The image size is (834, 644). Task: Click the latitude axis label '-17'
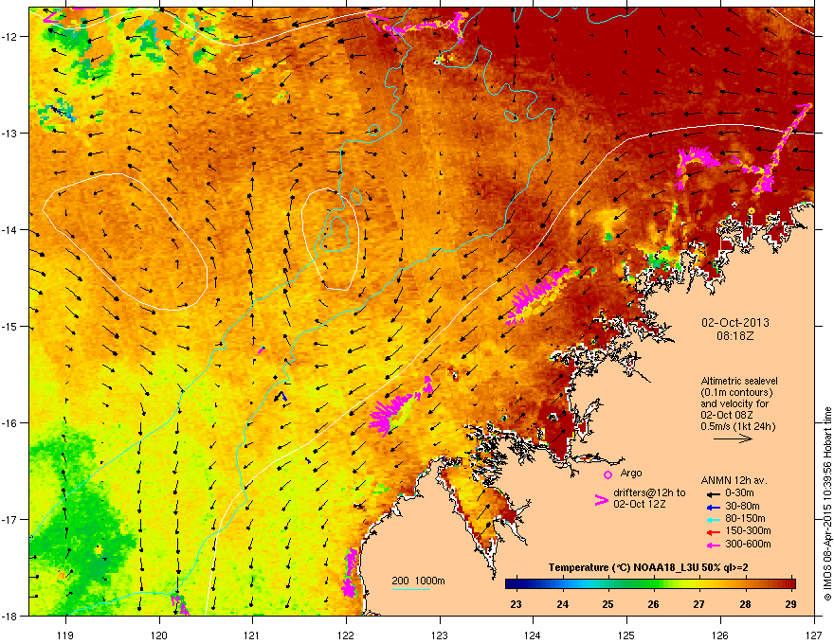click(x=9, y=519)
